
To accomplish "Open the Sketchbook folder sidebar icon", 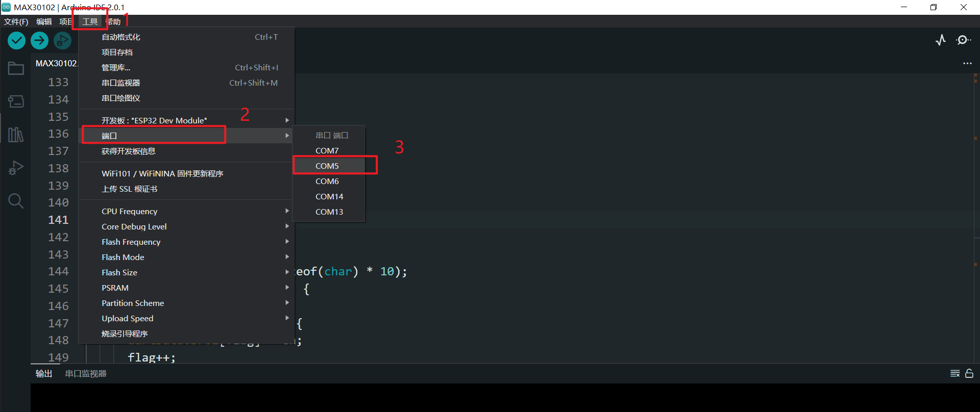I will [16, 68].
